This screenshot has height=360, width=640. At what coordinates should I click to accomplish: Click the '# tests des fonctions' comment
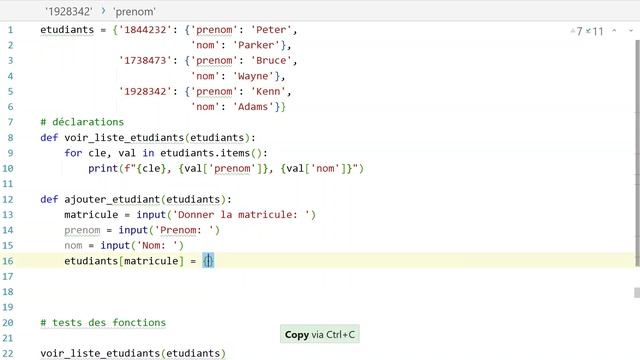[x=103, y=322]
